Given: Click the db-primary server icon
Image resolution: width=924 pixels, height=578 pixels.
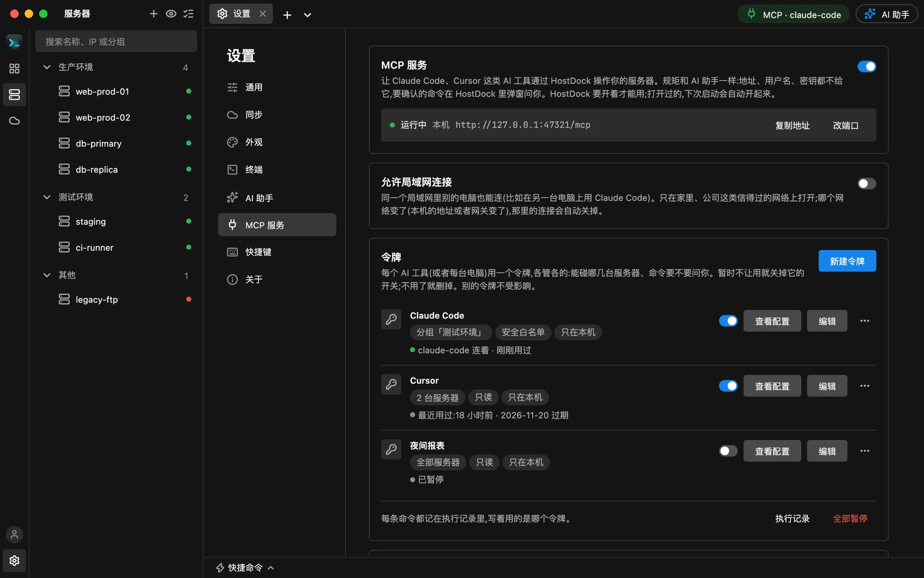Looking at the screenshot, I should point(64,143).
